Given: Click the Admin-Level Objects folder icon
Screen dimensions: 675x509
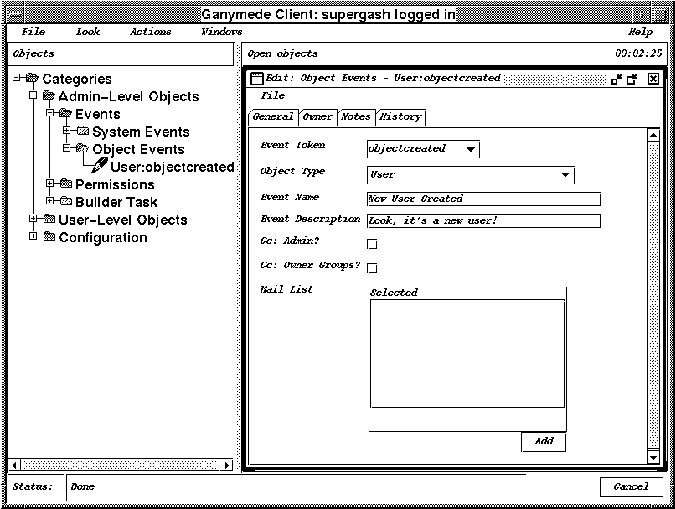Looking at the screenshot, I should pos(48,97).
